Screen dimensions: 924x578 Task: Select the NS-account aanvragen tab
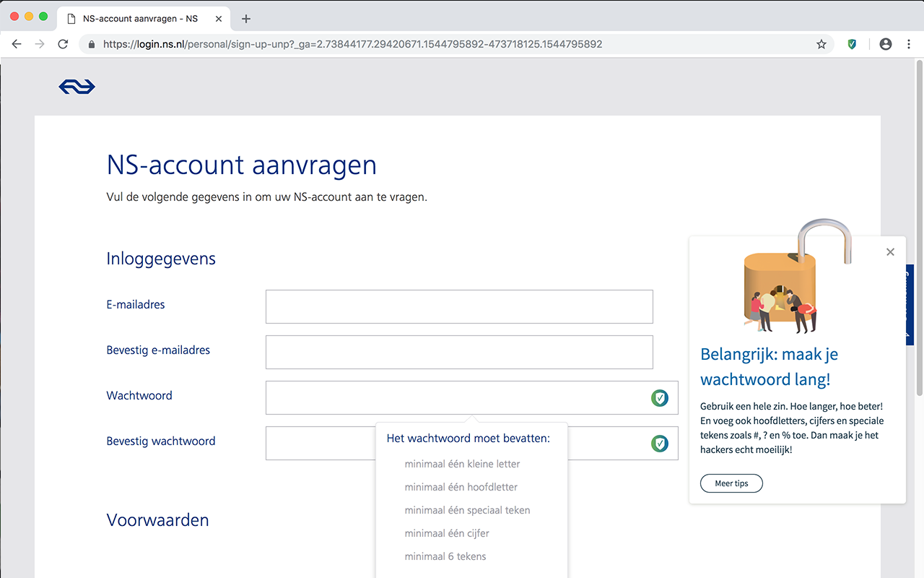tap(143, 19)
